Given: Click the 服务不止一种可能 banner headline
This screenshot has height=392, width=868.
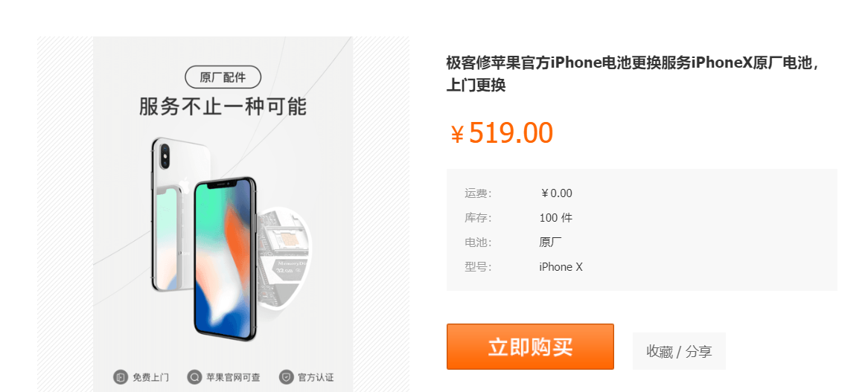Looking at the screenshot, I should coord(223,106).
